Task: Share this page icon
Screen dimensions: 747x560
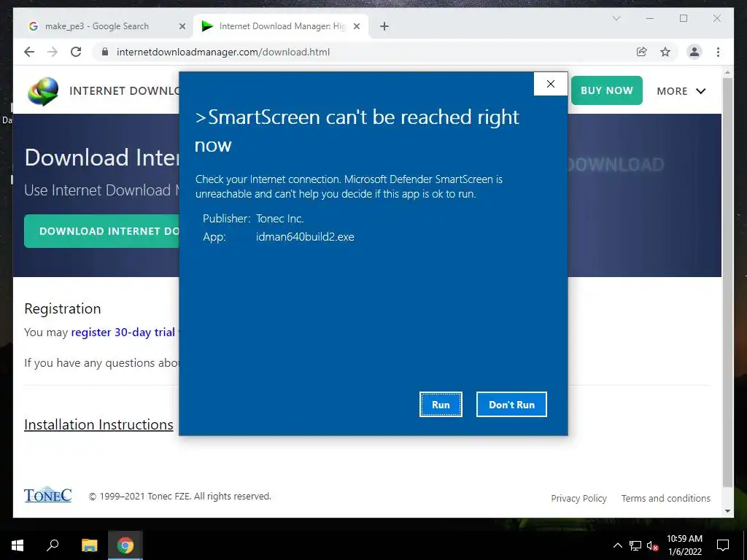Action: tap(642, 52)
